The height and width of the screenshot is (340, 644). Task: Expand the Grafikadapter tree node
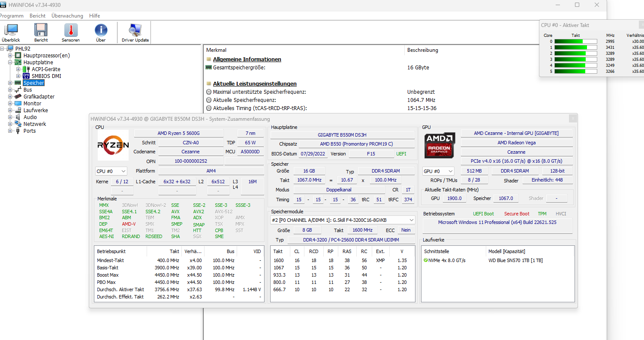coord(10,96)
